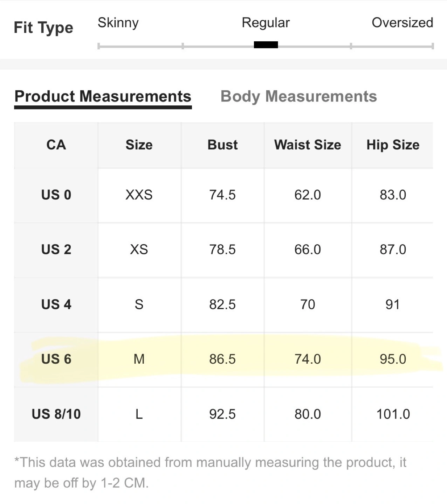Click the Regular fit marker on slider

point(266,45)
